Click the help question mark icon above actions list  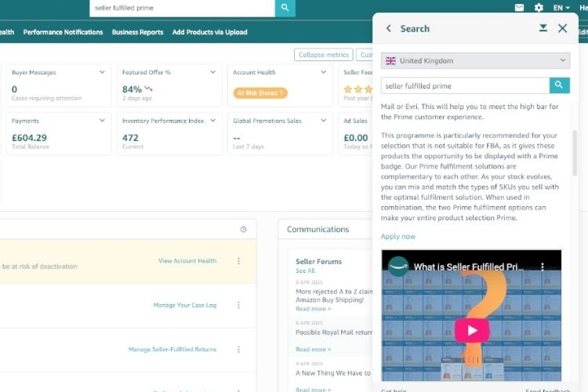(243, 229)
